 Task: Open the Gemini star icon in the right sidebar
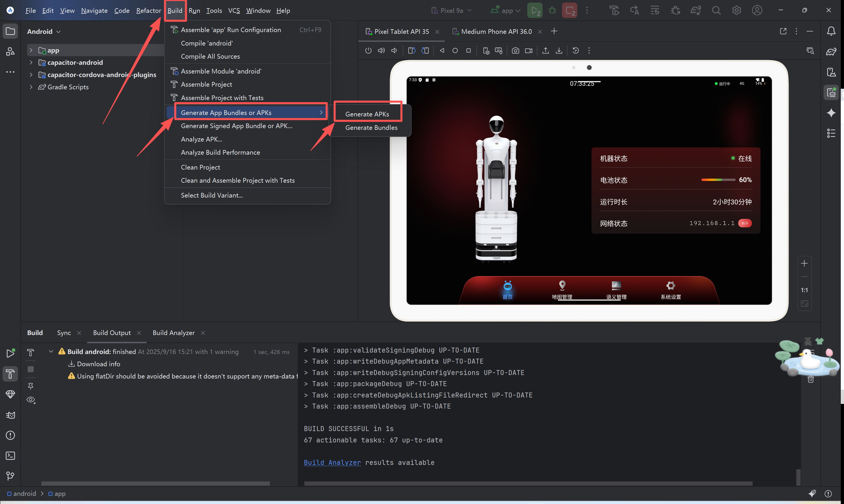(x=831, y=113)
